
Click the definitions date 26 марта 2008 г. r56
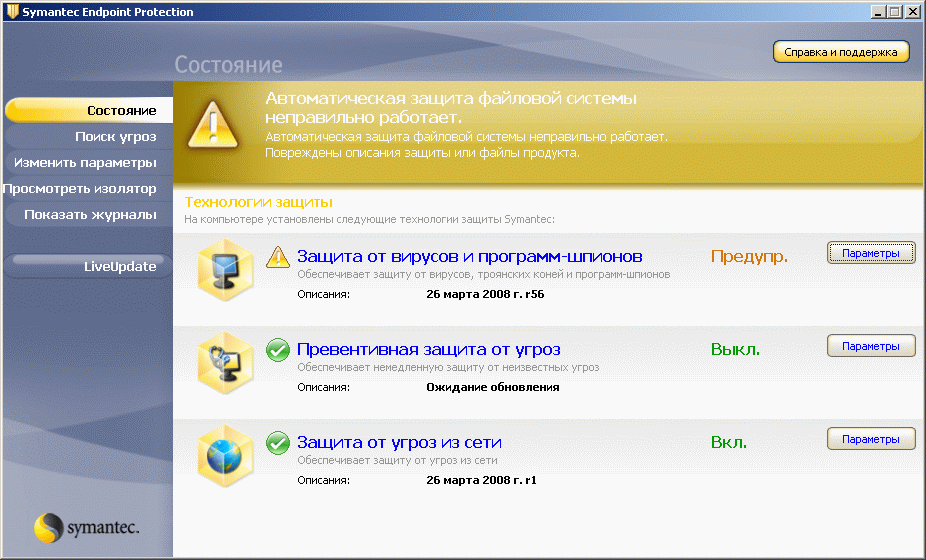485,294
